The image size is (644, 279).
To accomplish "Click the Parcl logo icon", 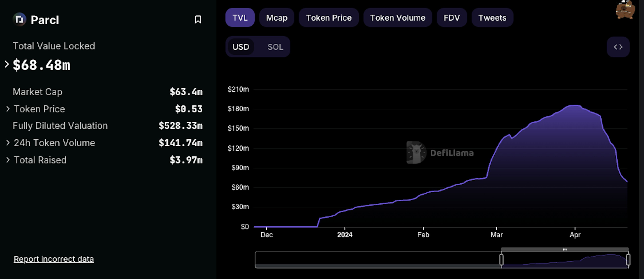I will 19,19.
